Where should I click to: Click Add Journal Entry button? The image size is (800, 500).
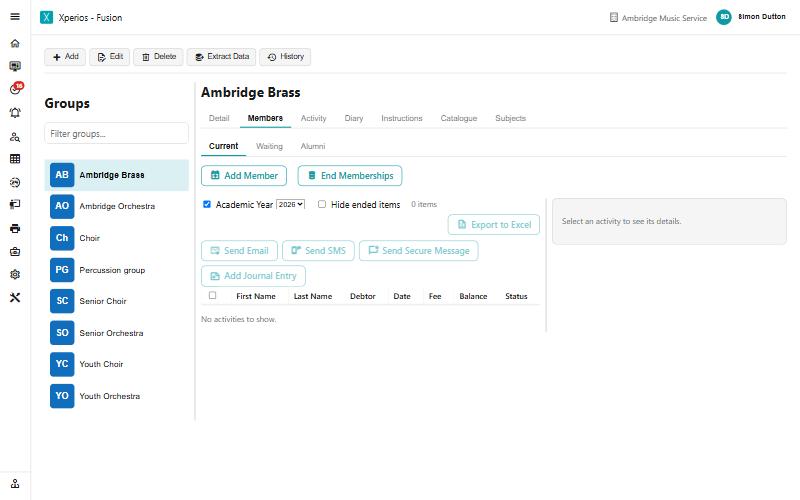click(x=254, y=276)
